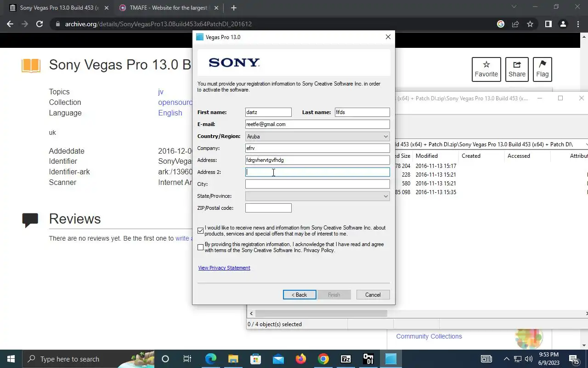The height and width of the screenshot is (368, 588).
Task: Click the Favorite star button on archive.org
Action: point(486,69)
